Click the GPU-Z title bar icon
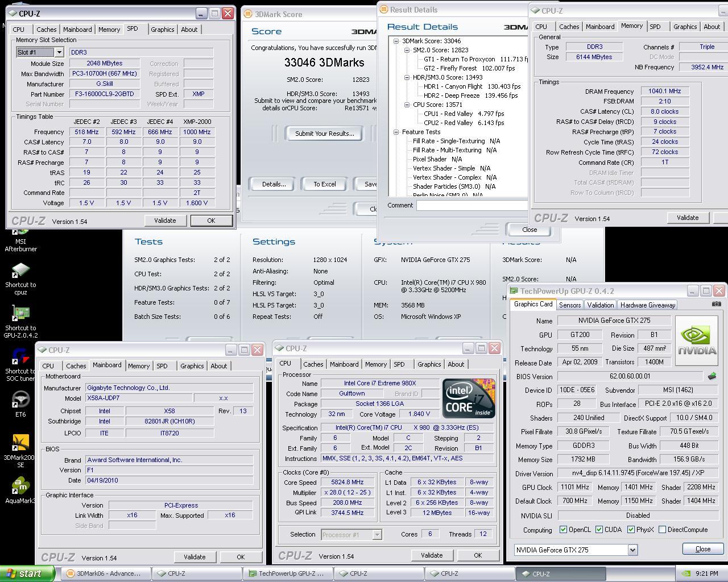The width and height of the screenshot is (728, 582). click(514, 291)
